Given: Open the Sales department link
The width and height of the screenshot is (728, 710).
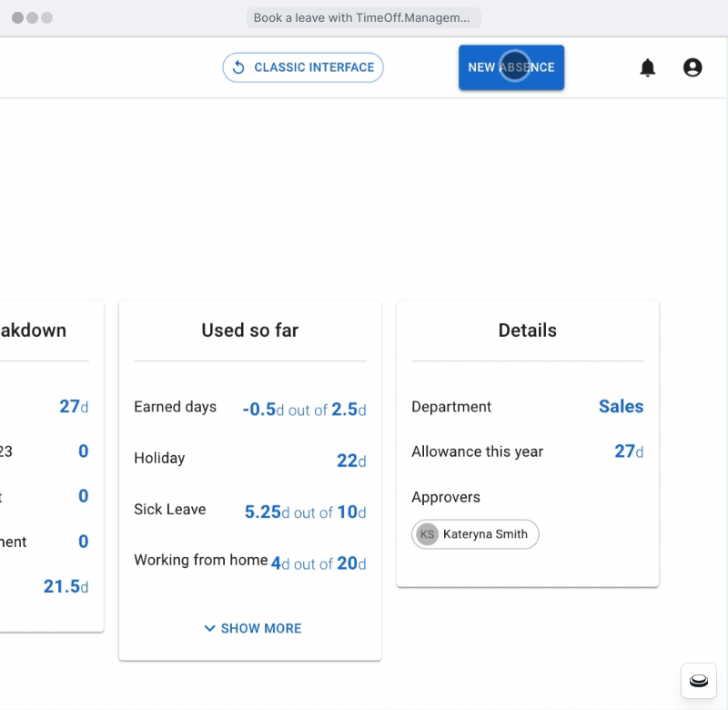Looking at the screenshot, I should 621,407.
